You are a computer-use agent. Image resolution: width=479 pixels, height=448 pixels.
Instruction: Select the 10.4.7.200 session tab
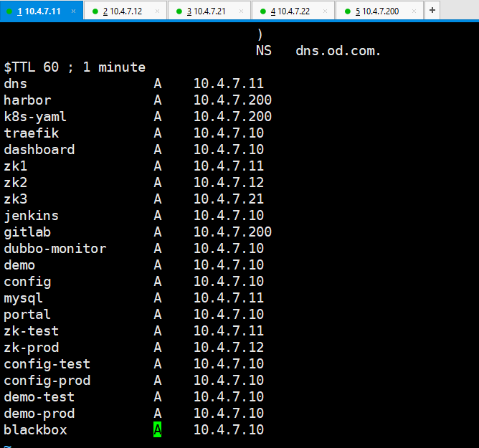380,11
